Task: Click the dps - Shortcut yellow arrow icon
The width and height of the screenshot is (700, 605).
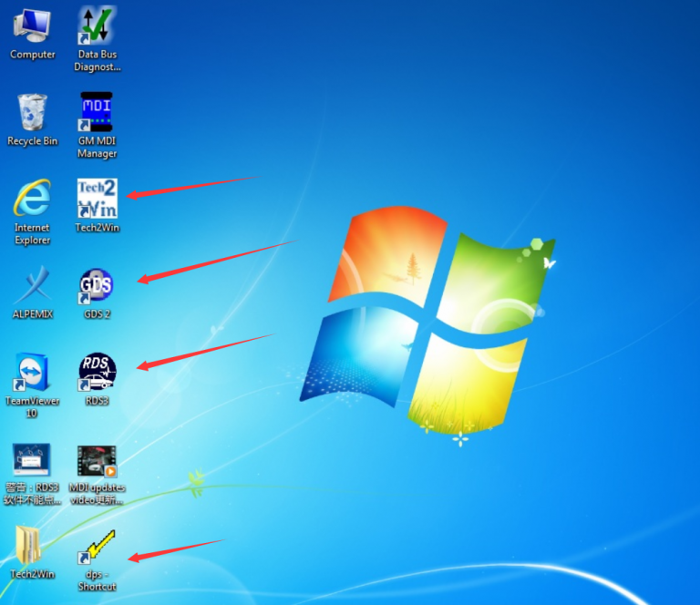Action: coord(97,547)
